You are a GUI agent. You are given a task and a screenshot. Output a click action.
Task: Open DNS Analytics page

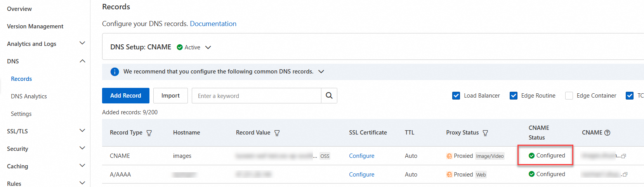pyautogui.click(x=29, y=96)
